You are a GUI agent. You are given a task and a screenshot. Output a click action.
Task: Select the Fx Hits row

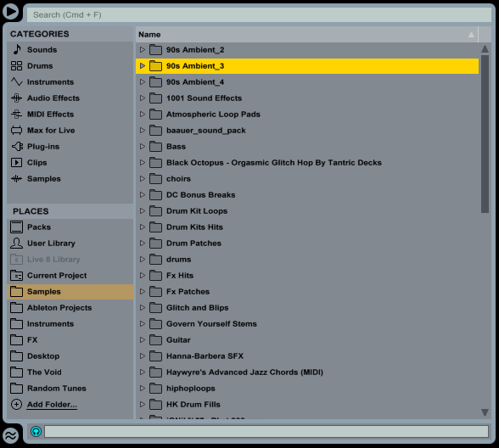(307, 276)
